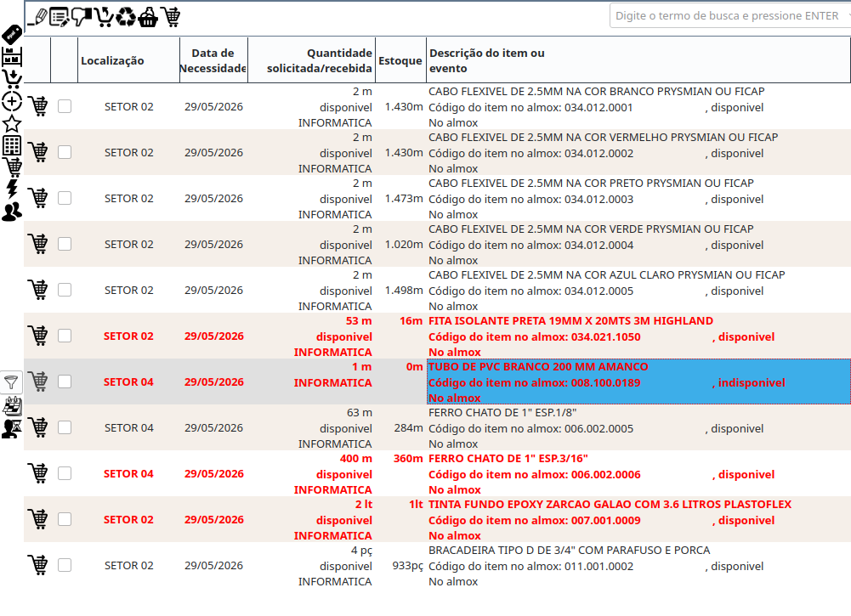Image resolution: width=851 pixels, height=616 pixels.
Task: Click the lightning bolt sidebar icon
Action: point(12,189)
